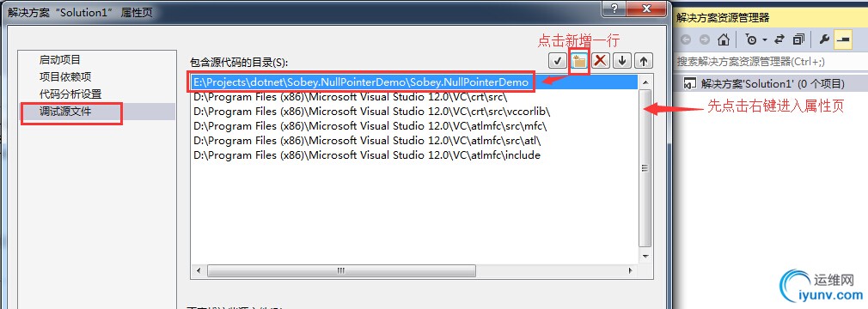Screen dimensions: 868x309
Task: Click sync with active document icon
Action: point(779,39)
